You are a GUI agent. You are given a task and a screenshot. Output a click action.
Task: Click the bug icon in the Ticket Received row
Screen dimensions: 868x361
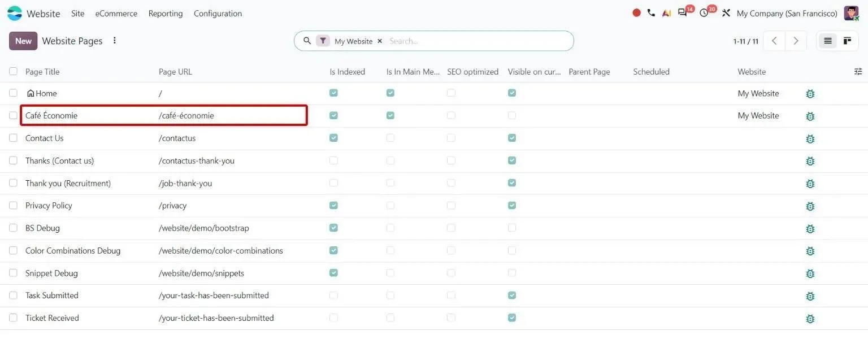(x=810, y=319)
